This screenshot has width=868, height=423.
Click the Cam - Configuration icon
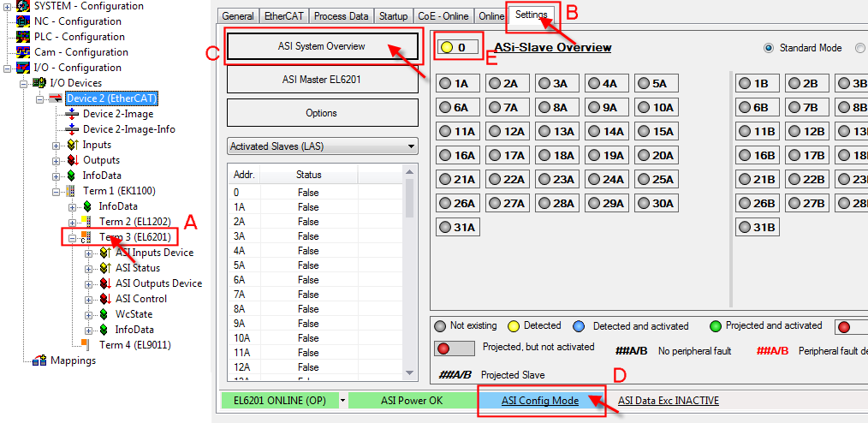click(23, 52)
